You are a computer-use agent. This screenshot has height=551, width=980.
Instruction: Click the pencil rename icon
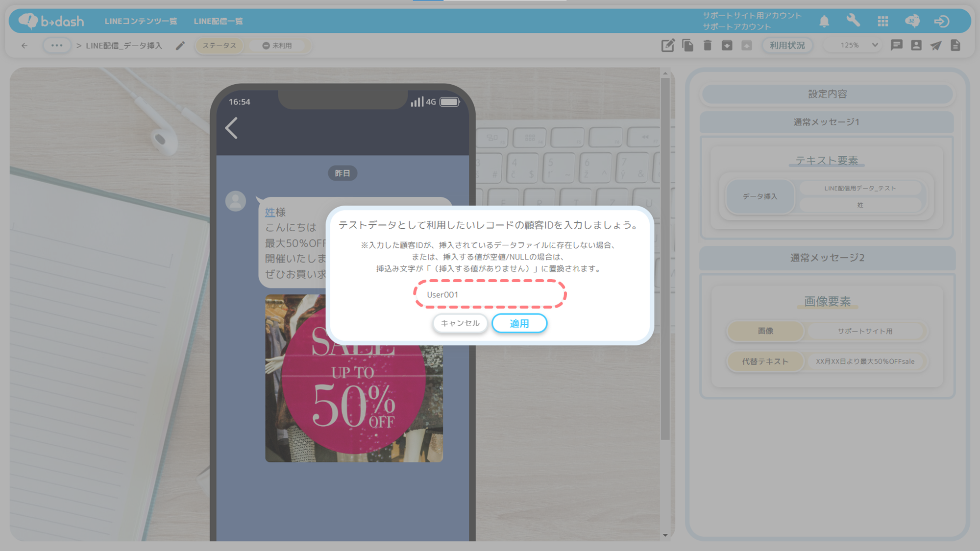180,46
